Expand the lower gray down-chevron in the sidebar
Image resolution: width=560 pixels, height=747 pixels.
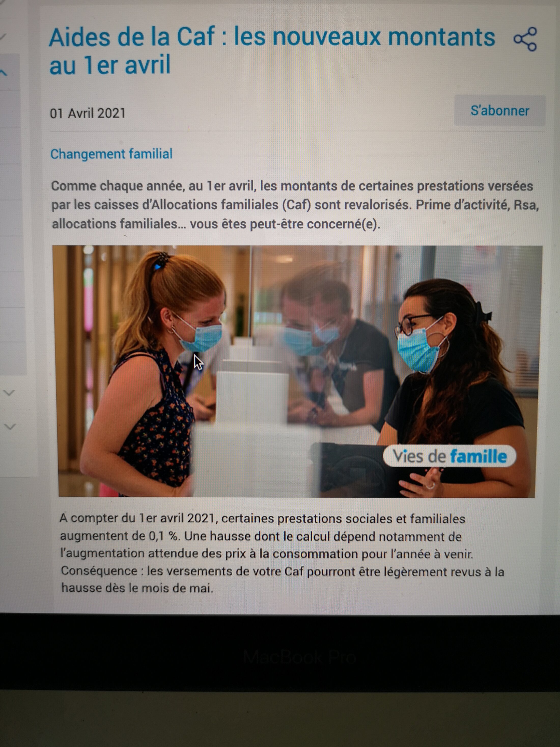[10, 427]
